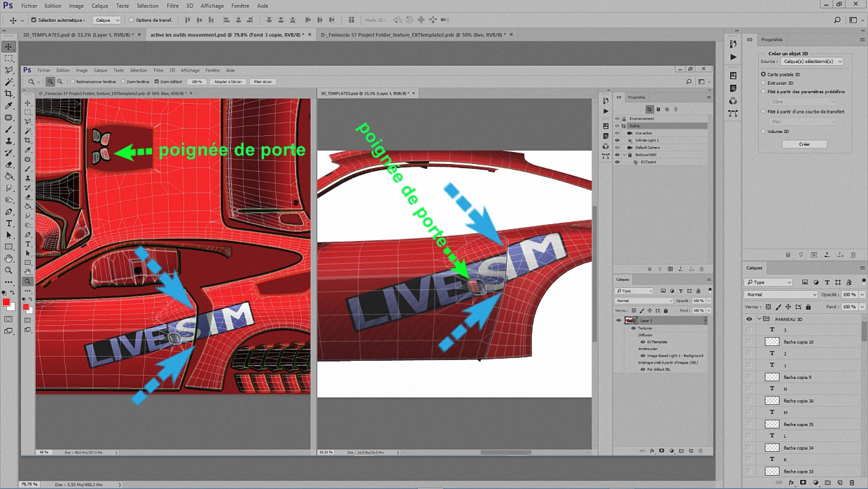Open the Actions panel play icon in the dock

coord(733,57)
